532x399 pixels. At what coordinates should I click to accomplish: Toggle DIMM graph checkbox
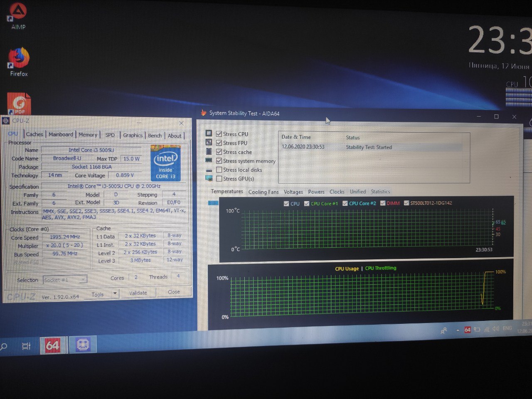383,203
